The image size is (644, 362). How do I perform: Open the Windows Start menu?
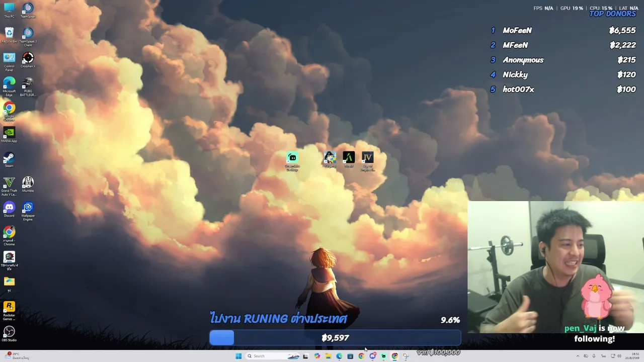coord(238,356)
